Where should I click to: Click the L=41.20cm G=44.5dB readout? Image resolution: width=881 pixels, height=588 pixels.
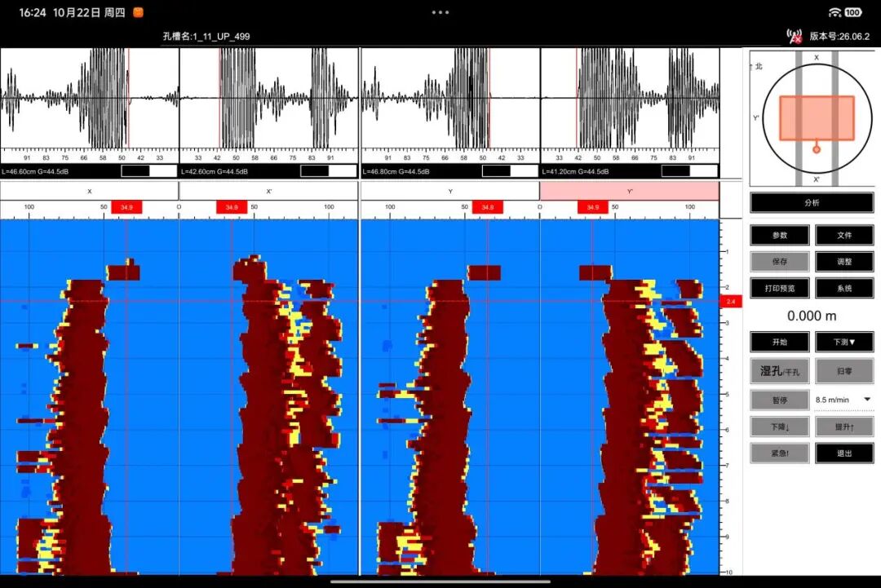click(575, 171)
